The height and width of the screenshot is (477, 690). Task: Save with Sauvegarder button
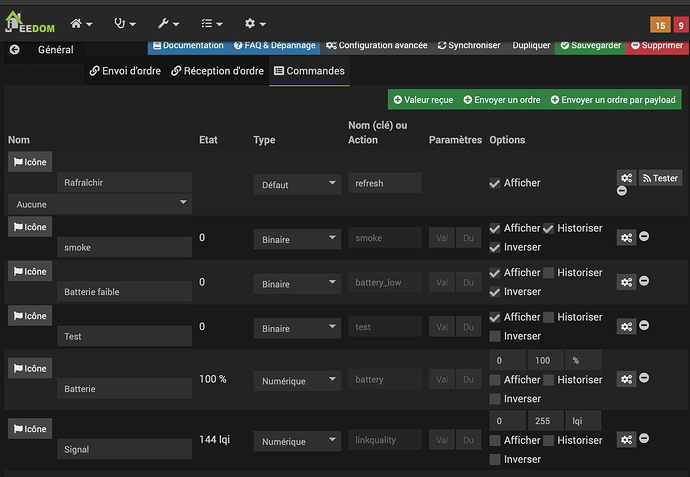[591, 45]
